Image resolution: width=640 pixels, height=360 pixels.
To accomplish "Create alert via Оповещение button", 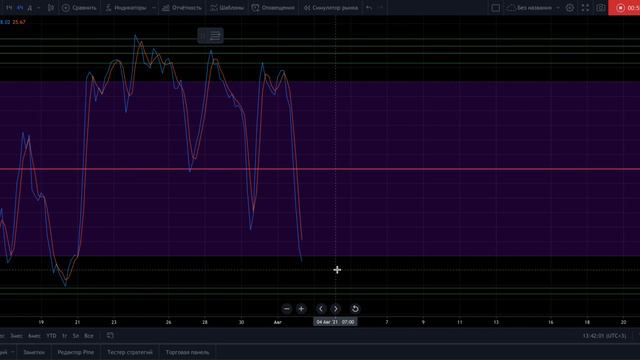I will [273, 8].
